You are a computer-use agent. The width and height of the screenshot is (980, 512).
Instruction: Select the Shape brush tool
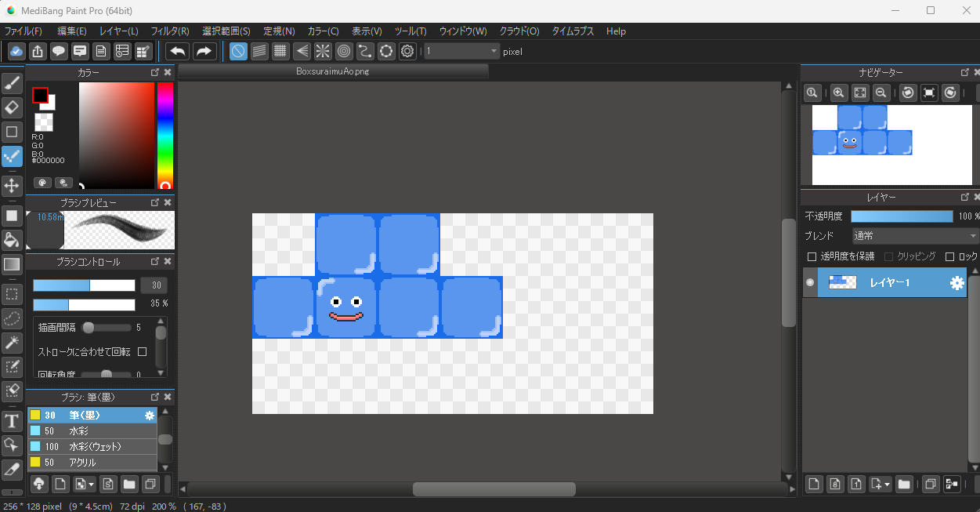[x=12, y=132]
